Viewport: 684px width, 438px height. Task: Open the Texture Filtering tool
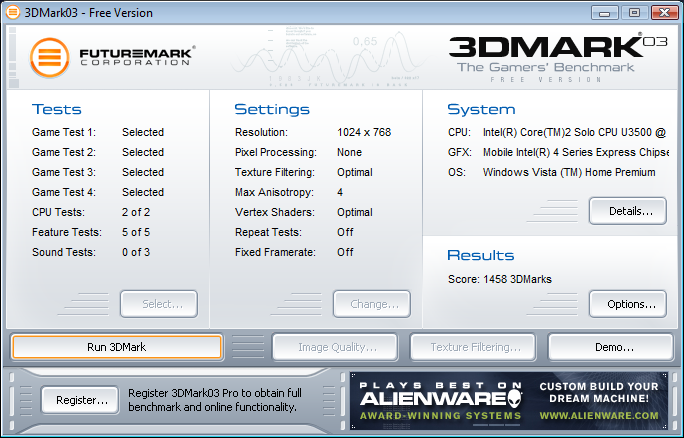[473, 347]
